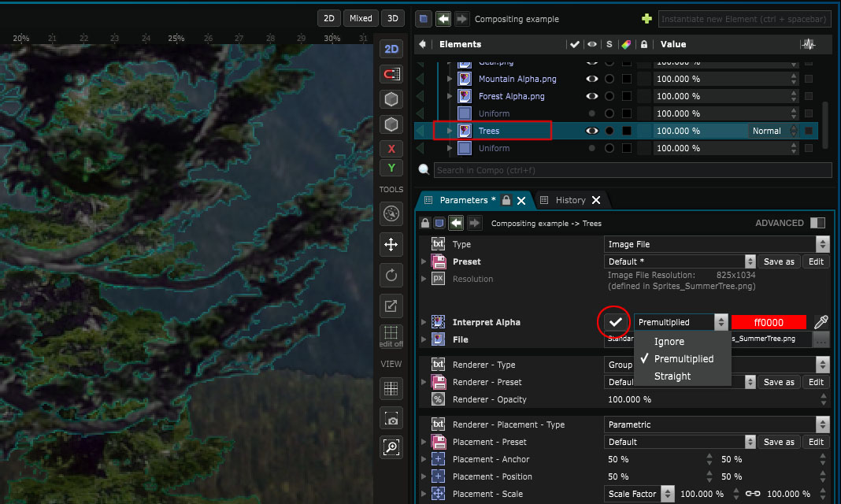Click the back arrow in Parameters breadcrumb bar
Screen dimensions: 841x504
pyautogui.click(x=456, y=223)
